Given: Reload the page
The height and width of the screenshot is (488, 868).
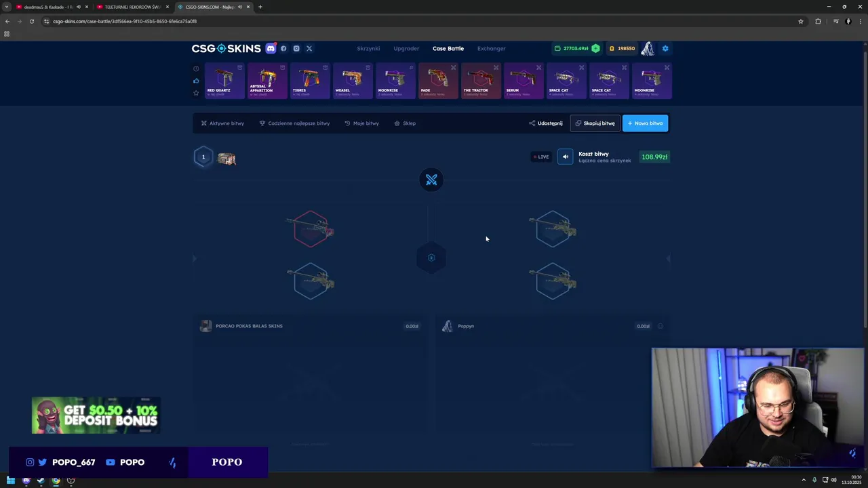Looking at the screenshot, I should [31, 21].
